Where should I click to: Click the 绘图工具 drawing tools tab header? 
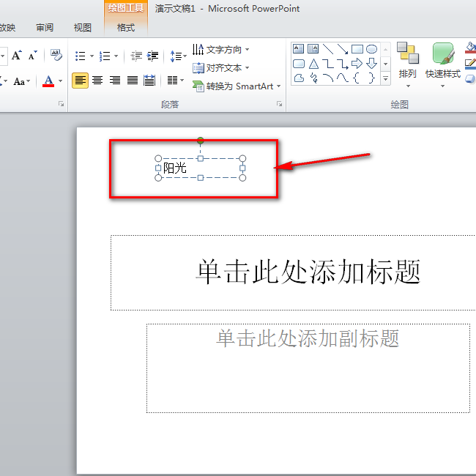[x=126, y=8]
